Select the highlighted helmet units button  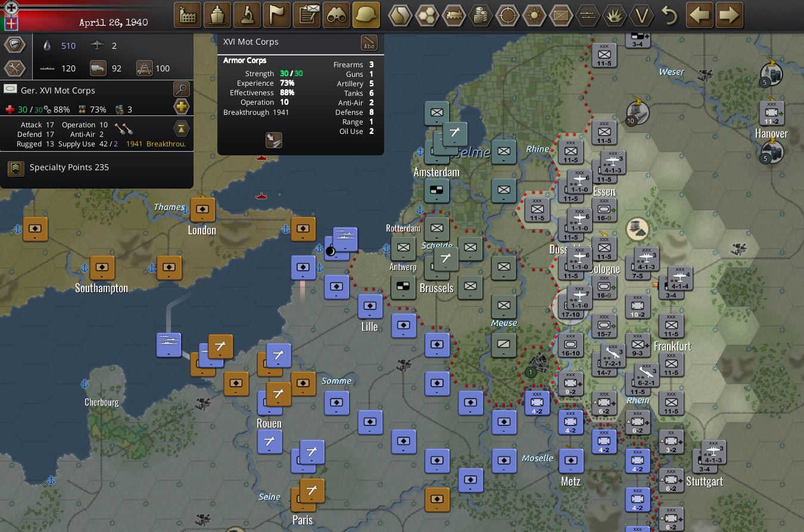tap(366, 15)
